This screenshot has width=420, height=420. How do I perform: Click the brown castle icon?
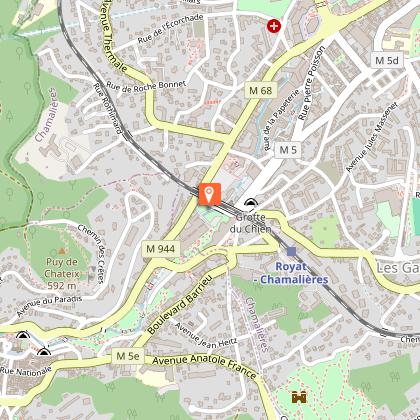pos(299,397)
